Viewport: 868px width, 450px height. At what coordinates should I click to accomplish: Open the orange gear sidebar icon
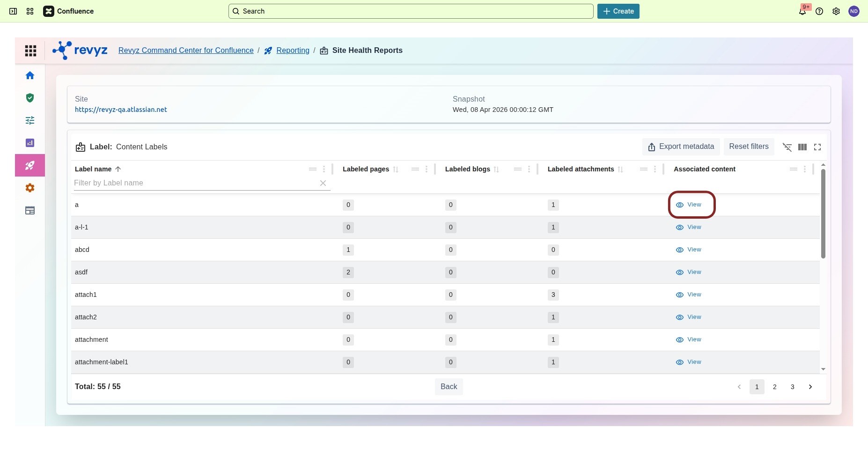click(x=30, y=188)
